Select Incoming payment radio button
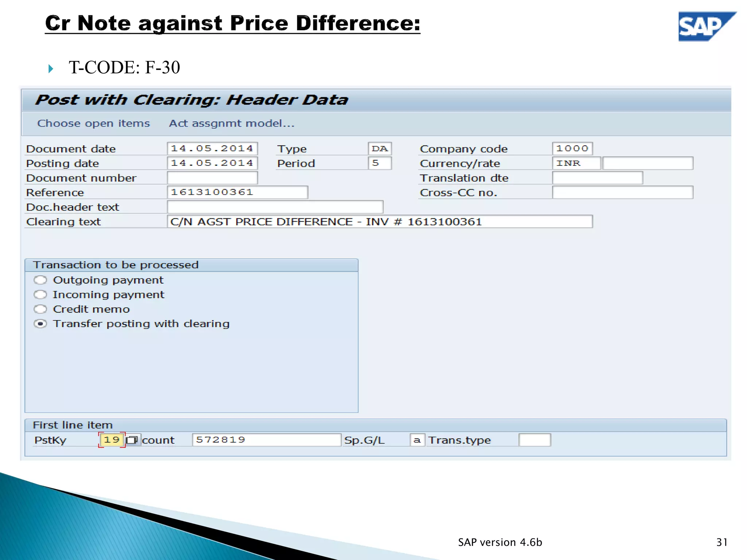747x560 pixels. pos(40,295)
